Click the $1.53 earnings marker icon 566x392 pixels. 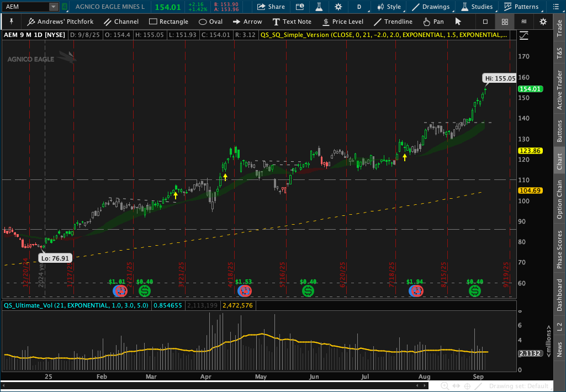point(245,290)
